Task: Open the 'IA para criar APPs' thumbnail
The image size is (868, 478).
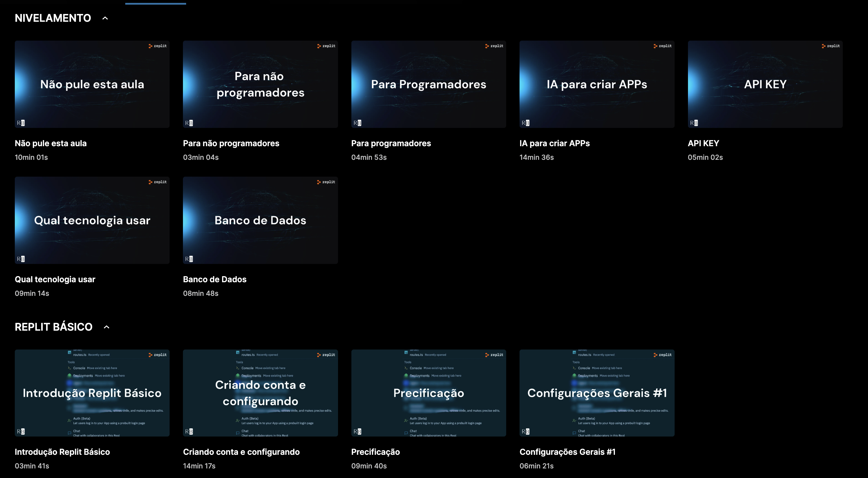Action: click(x=597, y=84)
